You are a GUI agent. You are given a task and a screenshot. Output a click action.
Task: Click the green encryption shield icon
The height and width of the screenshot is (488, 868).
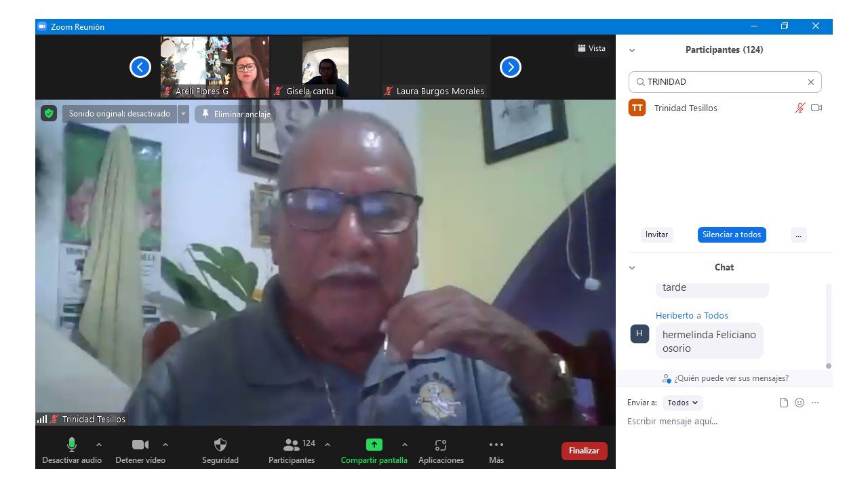click(x=48, y=114)
